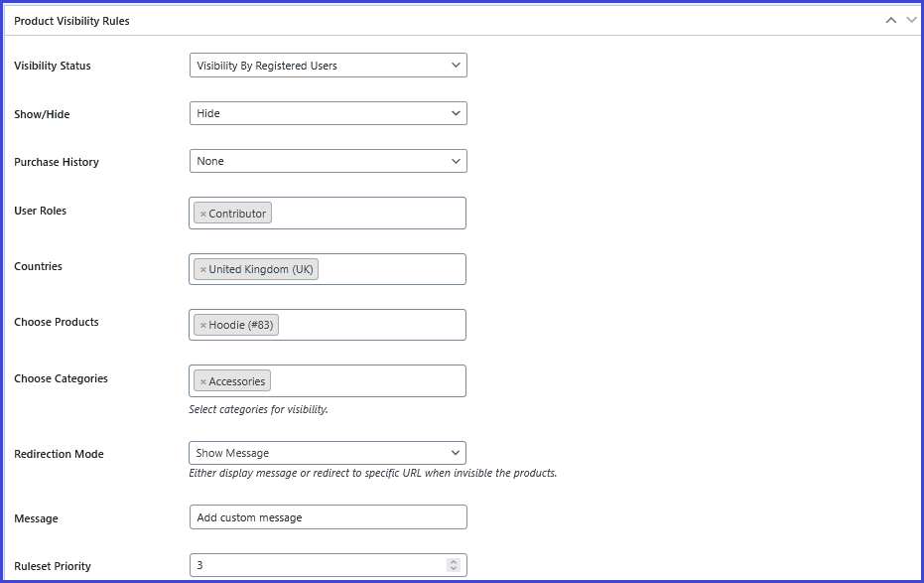
Task: Open the Redirection Mode dropdown
Action: pos(328,453)
